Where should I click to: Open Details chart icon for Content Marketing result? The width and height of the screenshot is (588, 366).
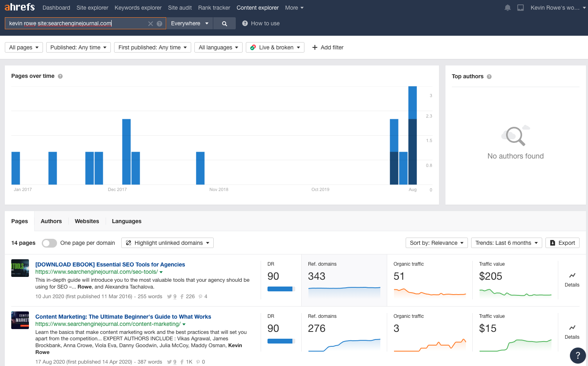[572, 327]
